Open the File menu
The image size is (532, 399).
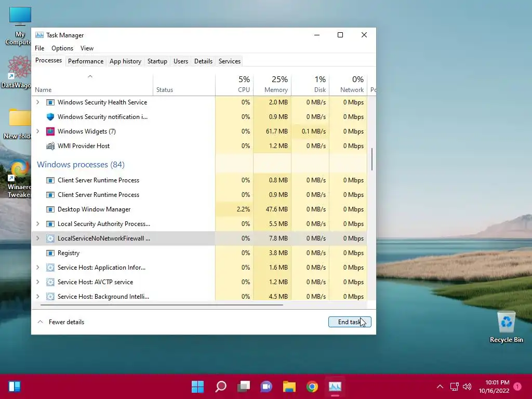[x=39, y=48]
